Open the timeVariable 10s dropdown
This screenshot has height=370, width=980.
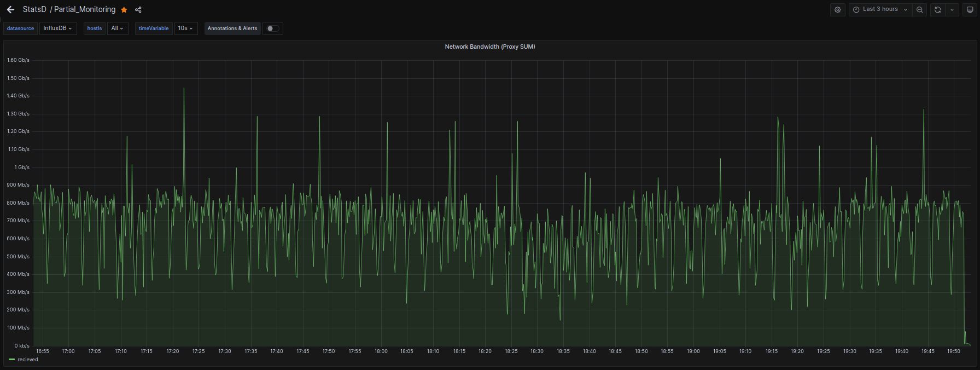coord(185,28)
